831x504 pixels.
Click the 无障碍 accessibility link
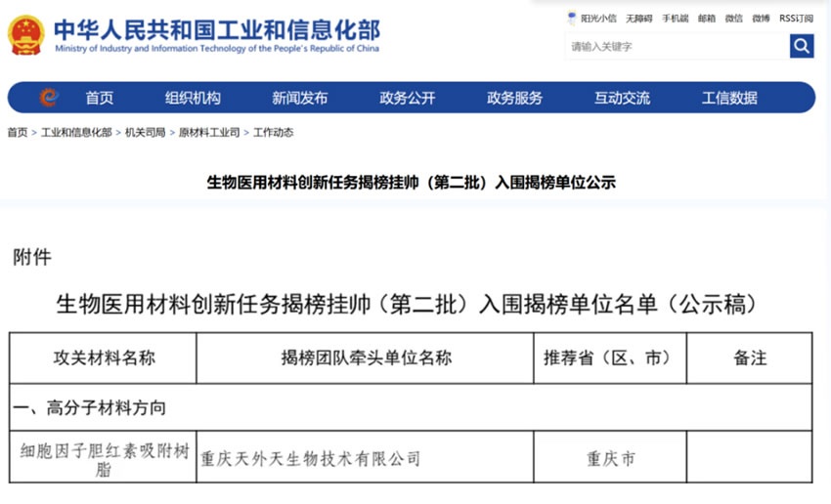pyautogui.click(x=638, y=18)
